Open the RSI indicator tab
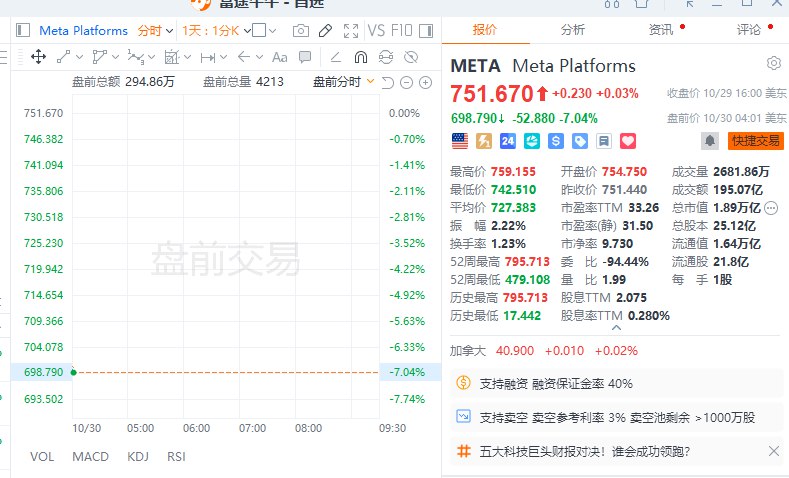This screenshot has height=478, width=789. (176, 456)
